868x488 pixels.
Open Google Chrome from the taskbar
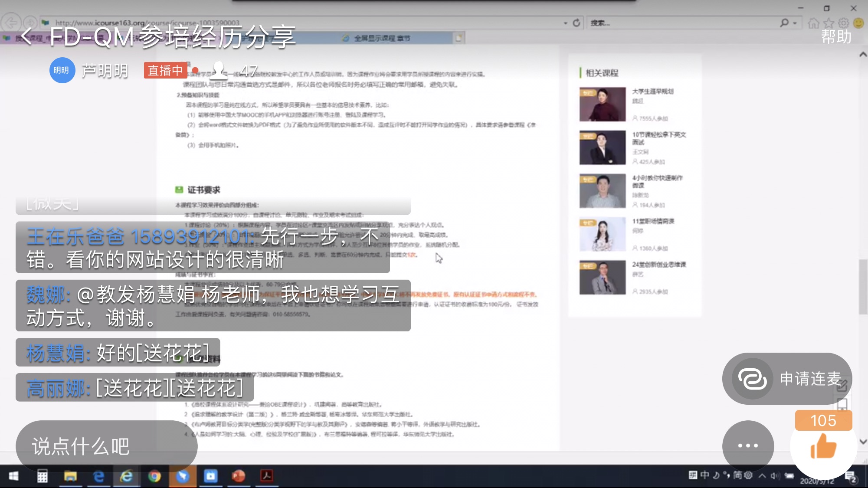point(154,476)
